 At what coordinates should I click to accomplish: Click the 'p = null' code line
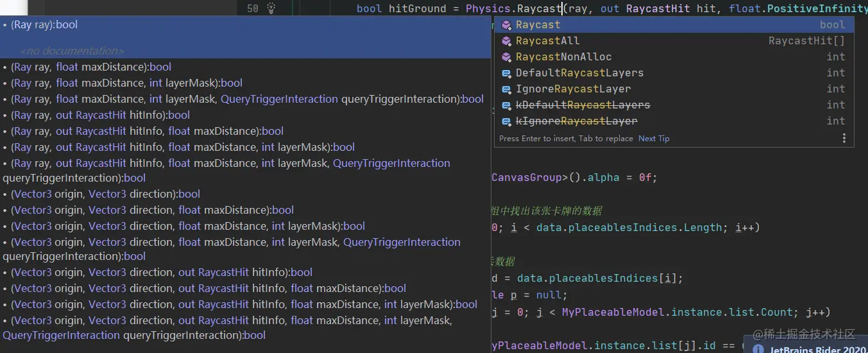coord(538,295)
